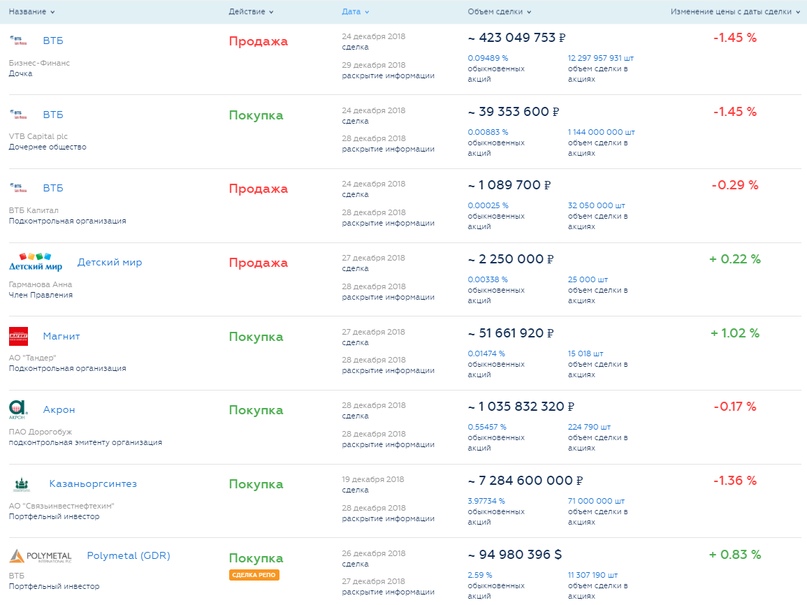This screenshot has height=605, width=807.
Task: Open the Polymetal (GDR) name link
Action: pyautogui.click(x=128, y=556)
